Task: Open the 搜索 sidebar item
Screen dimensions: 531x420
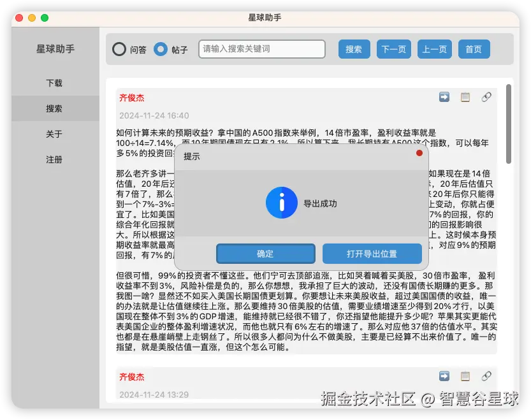Action: [x=55, y=108]
